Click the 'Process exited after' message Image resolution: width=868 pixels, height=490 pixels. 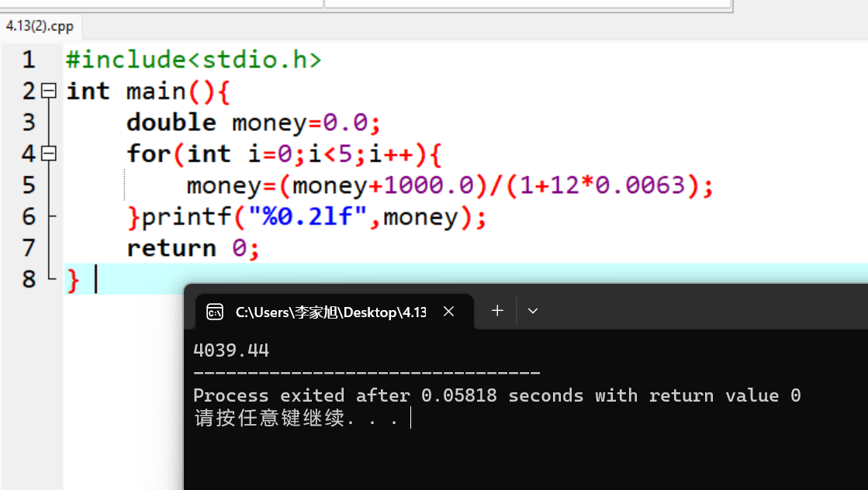tap(497, 395)
